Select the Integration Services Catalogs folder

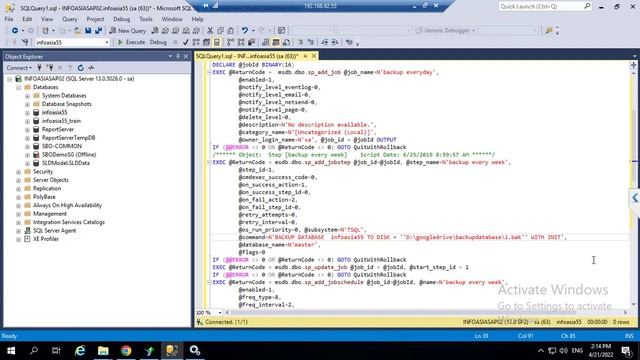coord(69,222)
